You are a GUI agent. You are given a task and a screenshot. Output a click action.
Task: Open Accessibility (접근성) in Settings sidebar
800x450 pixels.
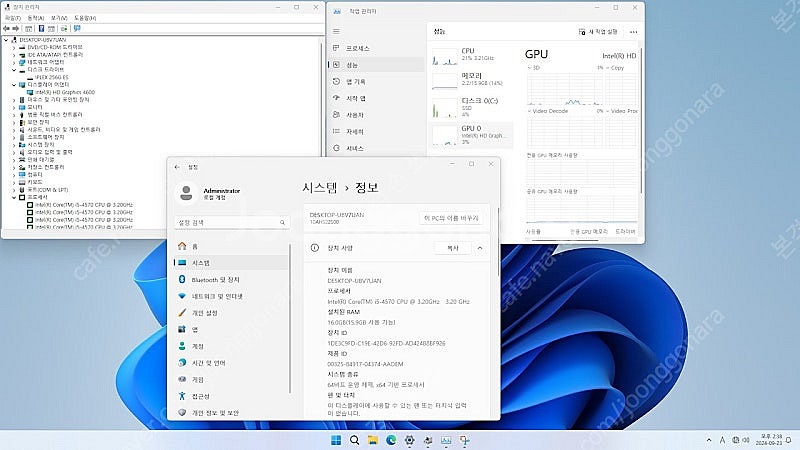tap(232, 396)
